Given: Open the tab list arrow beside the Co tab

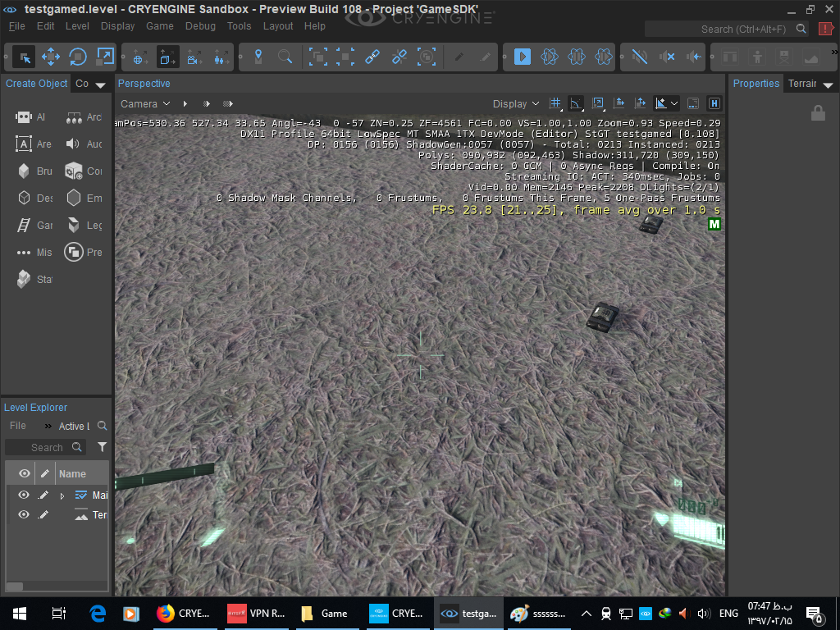Looking at the screenshot, I should [100, 85].
